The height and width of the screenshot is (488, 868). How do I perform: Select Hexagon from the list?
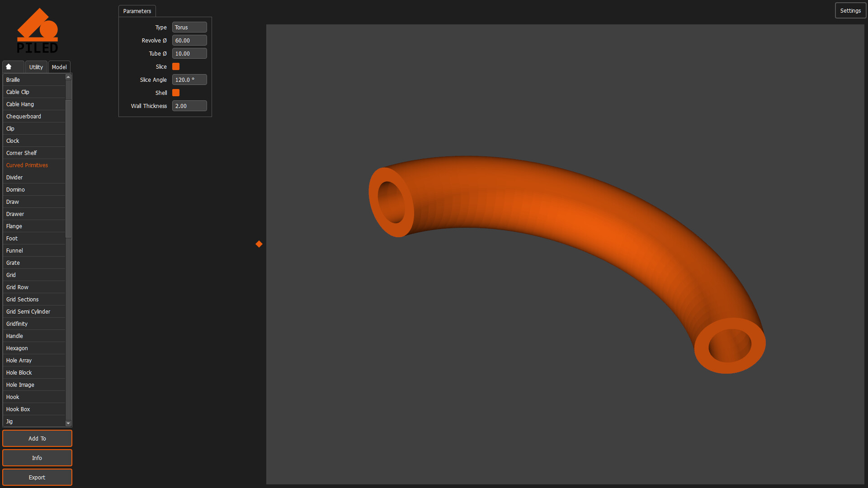pos(34,348)
